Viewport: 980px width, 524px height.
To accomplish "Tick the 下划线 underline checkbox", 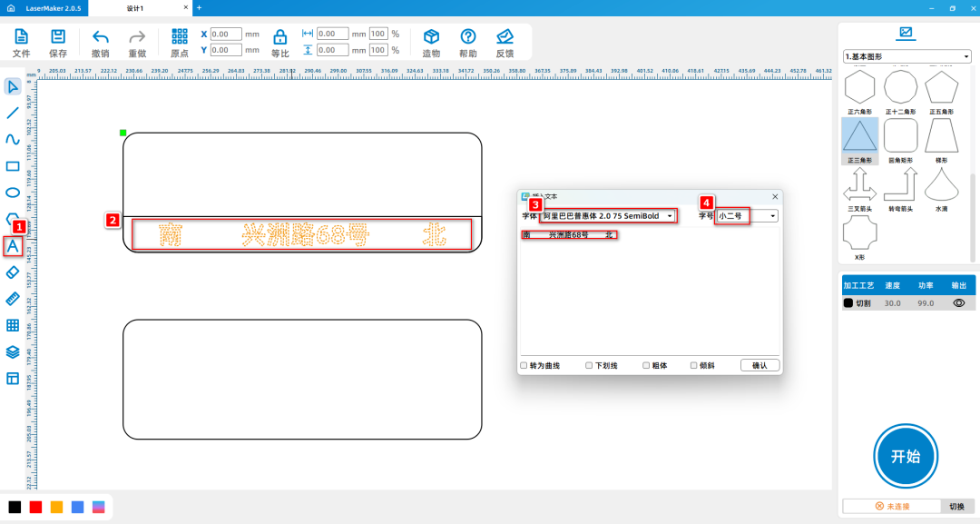I will pyautogui.click(x=589, y=366).
